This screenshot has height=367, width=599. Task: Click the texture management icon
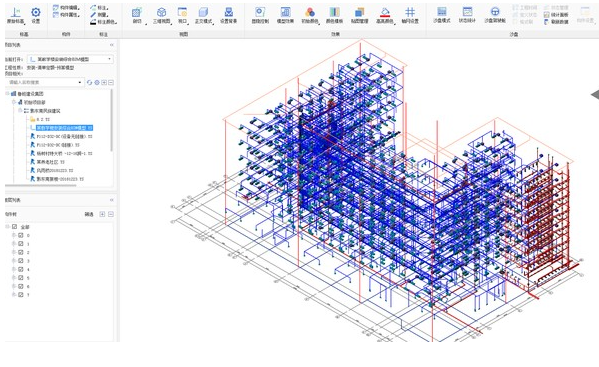[359, 12]
